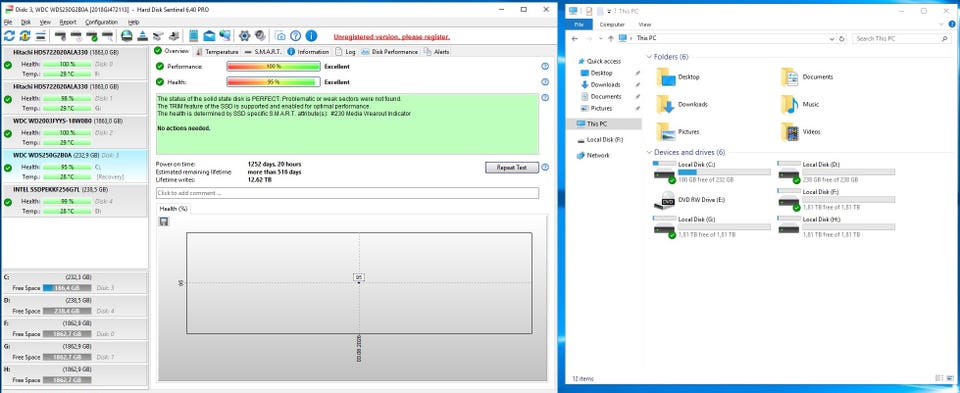Select the Health (%) graph tab
The height and width of the screenshot is (393, 960).
173,209
